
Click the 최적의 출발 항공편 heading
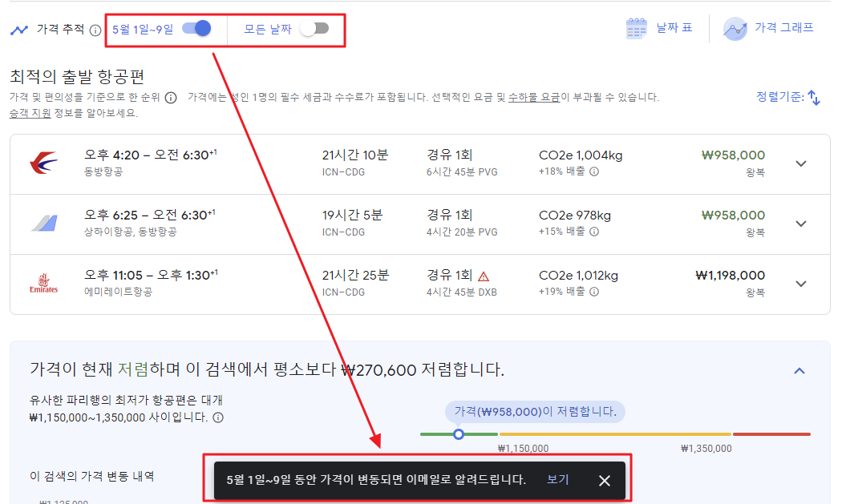click(77, 76)
